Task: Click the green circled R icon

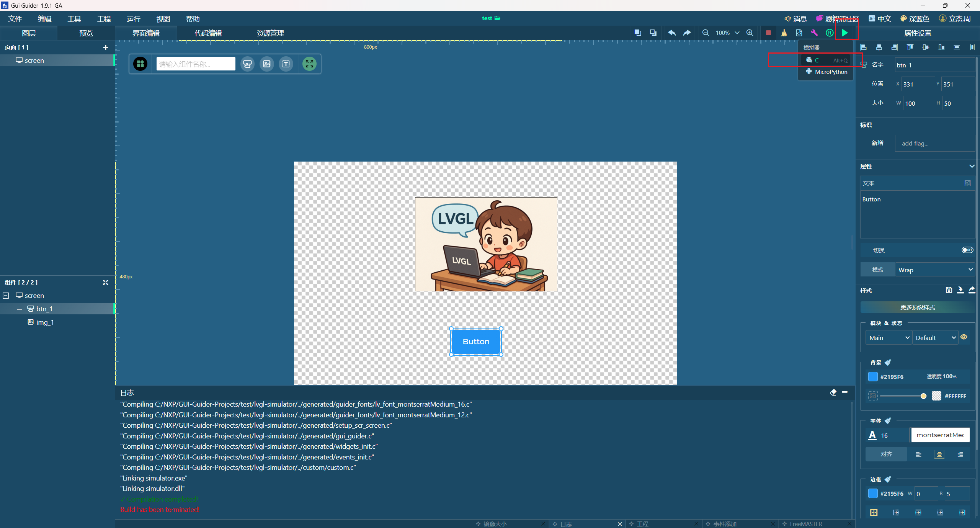Action: (x=830, y=33)
